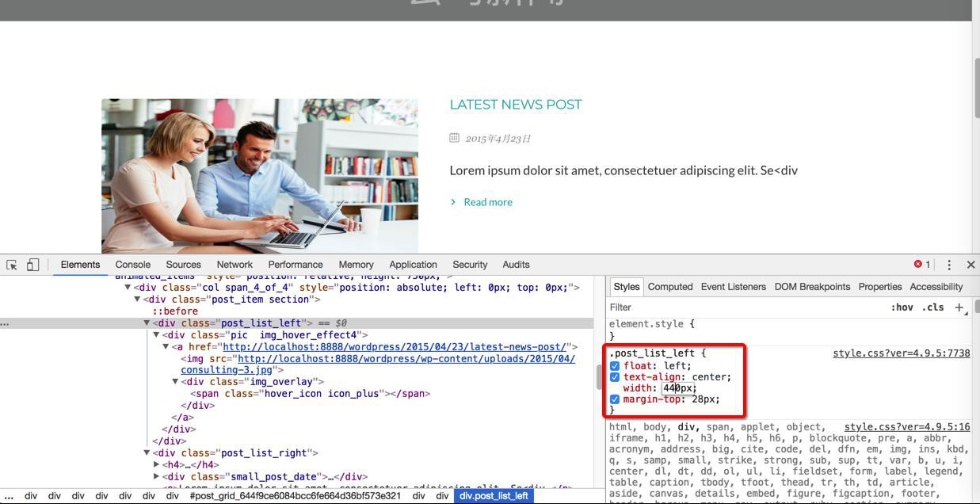This screenshot has width=980, height=504.
Task: Open the DevTools three-dot customize menu
Action: [x=949, y=265]
